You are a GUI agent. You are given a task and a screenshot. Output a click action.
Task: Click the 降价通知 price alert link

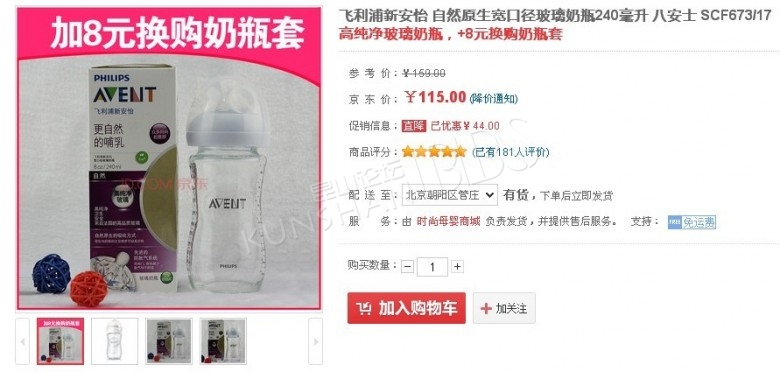pyautogui.click(x=493, y=99)
